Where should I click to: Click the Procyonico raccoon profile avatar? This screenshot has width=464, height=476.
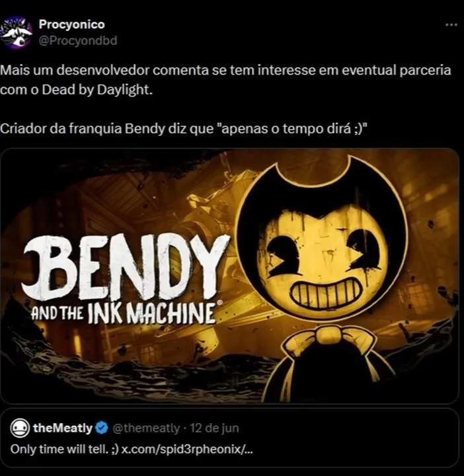[16, 32]
